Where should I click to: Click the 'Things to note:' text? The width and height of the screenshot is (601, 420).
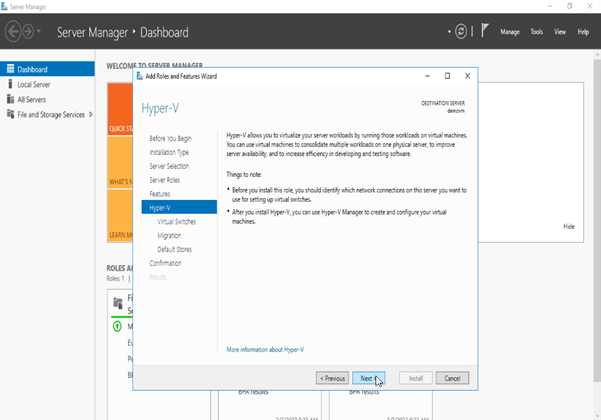pos(244,174)
